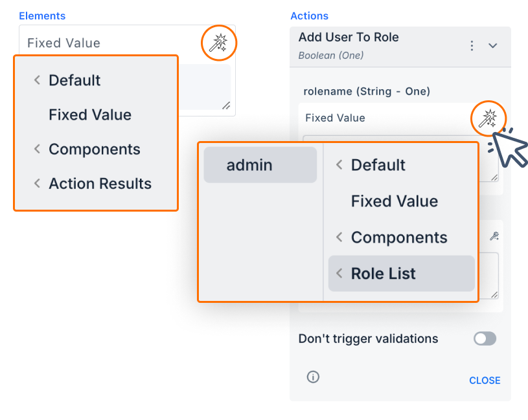Collapse the Add User To Role action panel
Screen dimensions: 528x420
[493, 45]
